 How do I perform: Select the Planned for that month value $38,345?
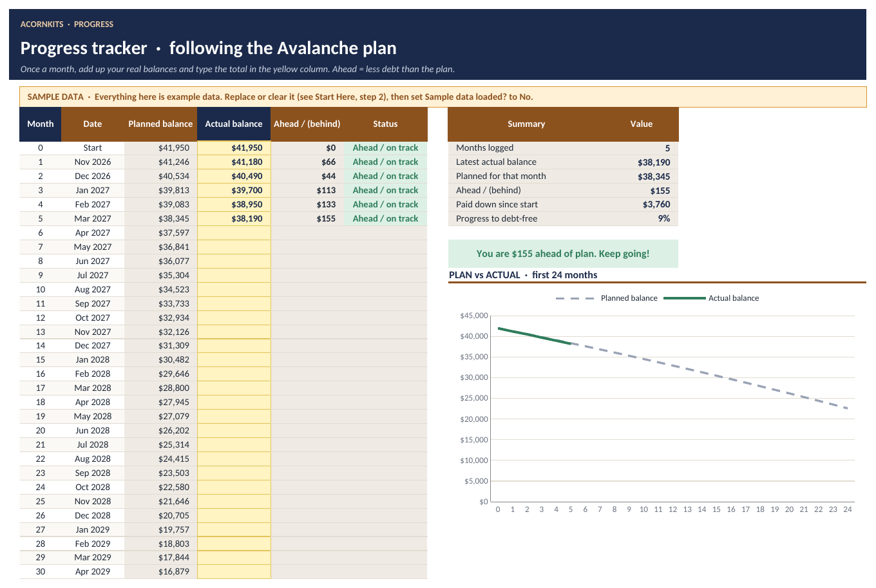coord(642,176)
